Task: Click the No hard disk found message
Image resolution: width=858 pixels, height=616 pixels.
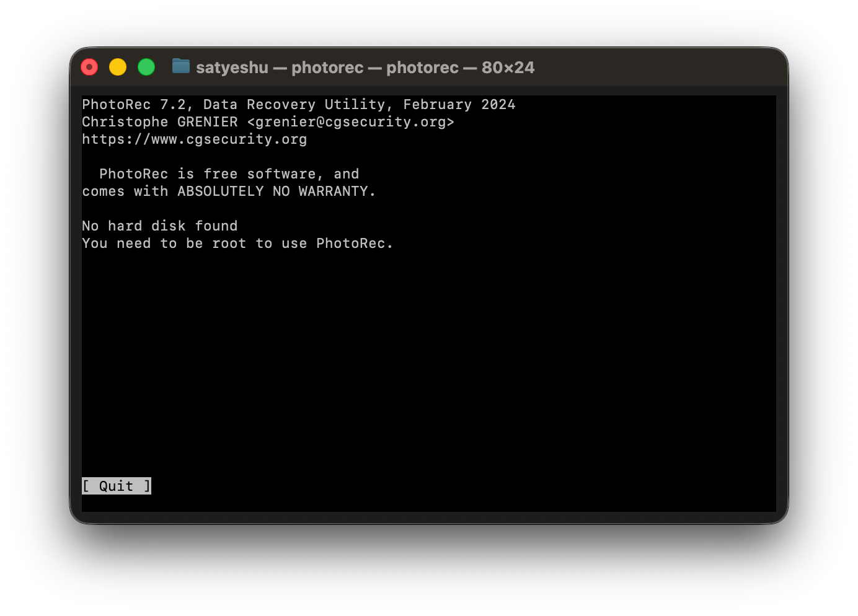Action: (x=159, y=226)
